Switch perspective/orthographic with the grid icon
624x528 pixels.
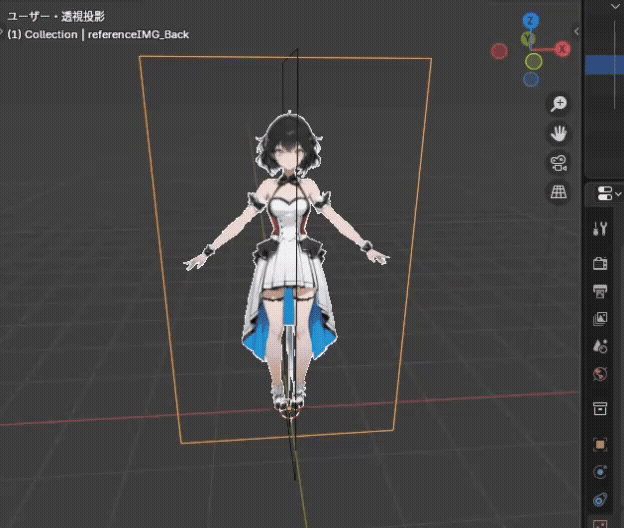click(559, 191)
